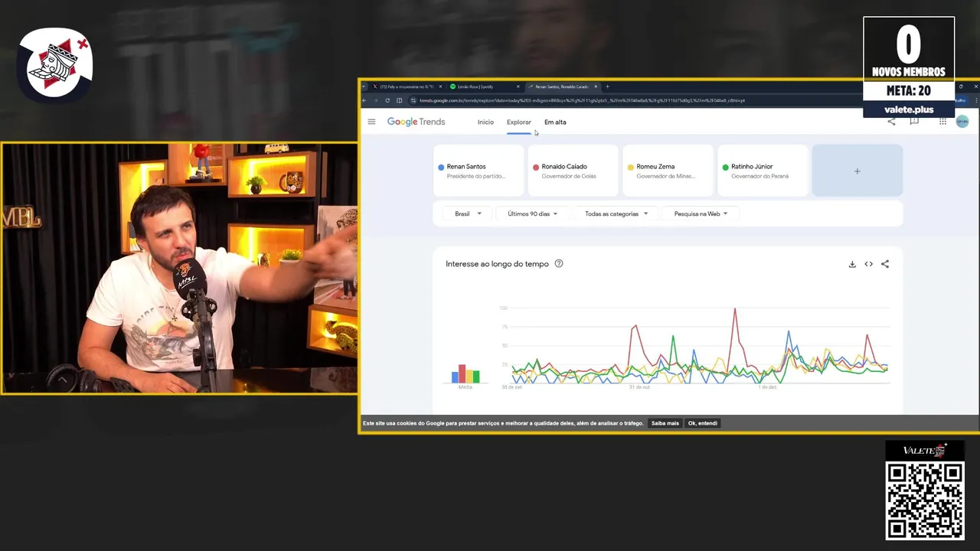Go forward in the browser
980x551 pixels.
pos(376,100)
